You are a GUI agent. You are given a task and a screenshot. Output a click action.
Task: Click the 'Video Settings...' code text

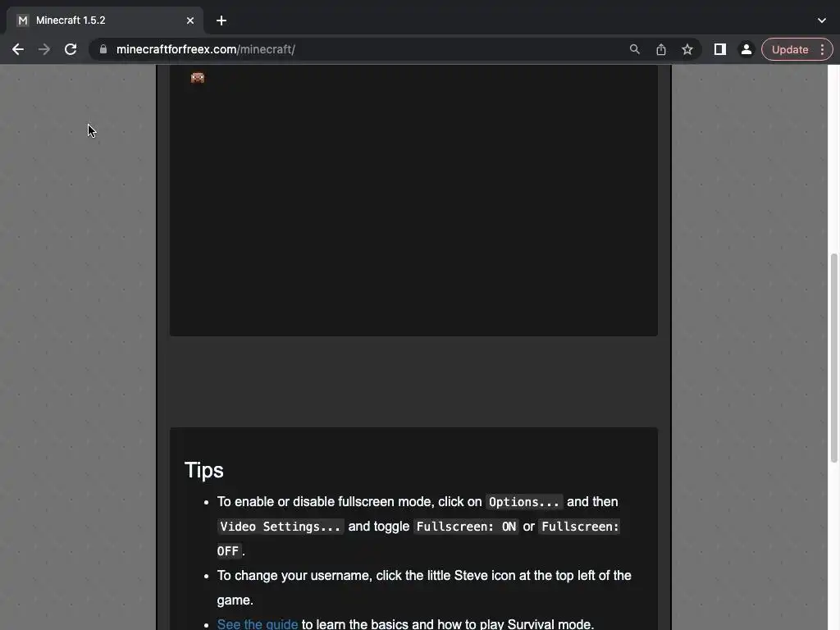coord(281,527)
